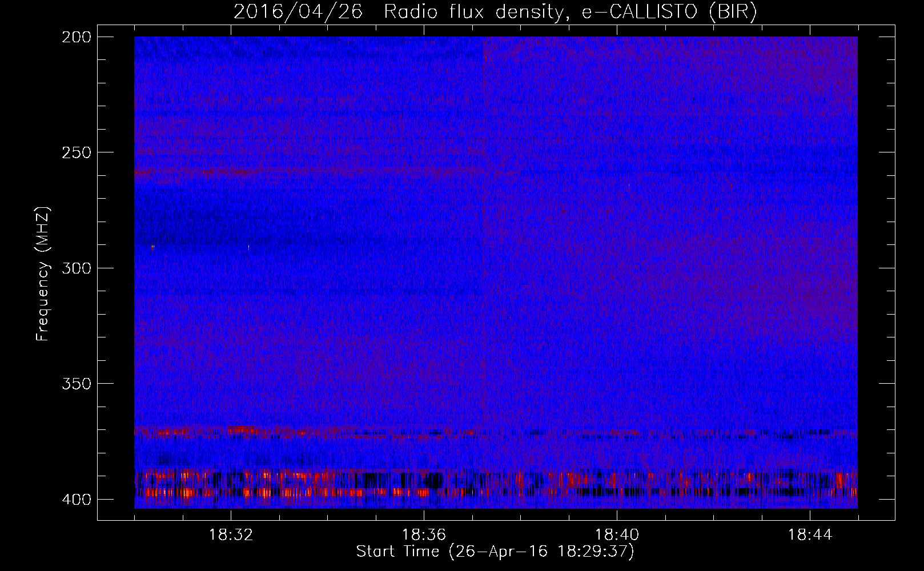Click the date text "2016/04/26" in title
The height and width of the screenshot is (571, 924).
click(x=298, y=12)
